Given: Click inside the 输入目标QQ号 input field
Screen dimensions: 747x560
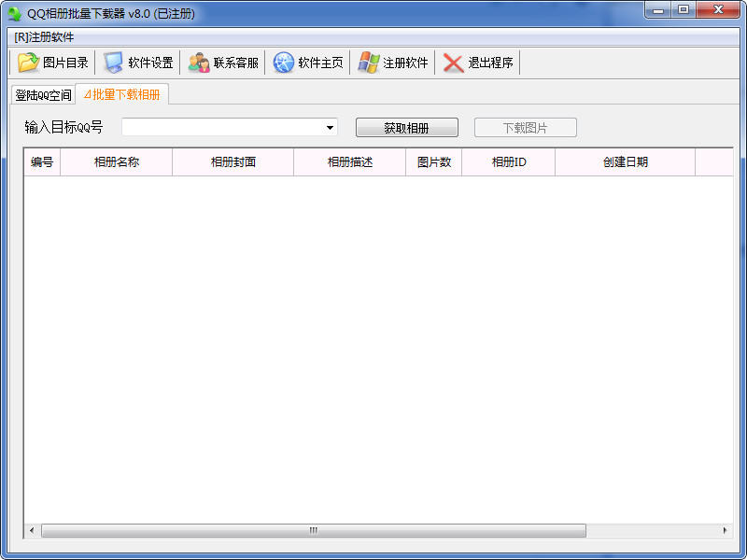Looking at the screenshot, I should (222, 128).
